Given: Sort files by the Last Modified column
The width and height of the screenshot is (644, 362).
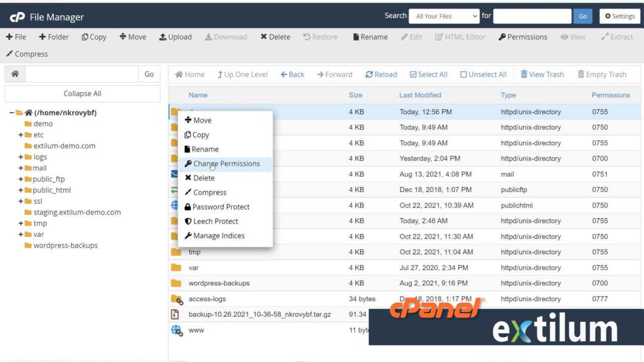Looking at the screenshot, I should [x=419, y=95].
